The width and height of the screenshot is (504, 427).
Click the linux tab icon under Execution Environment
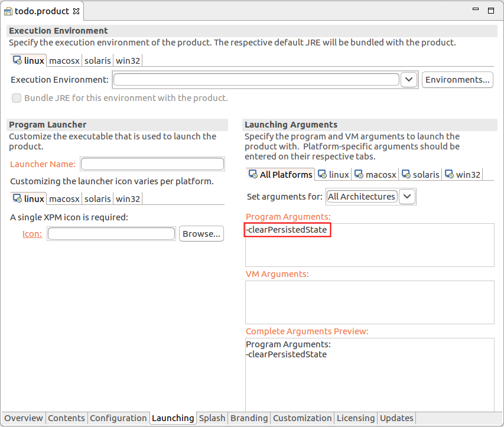click(17, 60)
